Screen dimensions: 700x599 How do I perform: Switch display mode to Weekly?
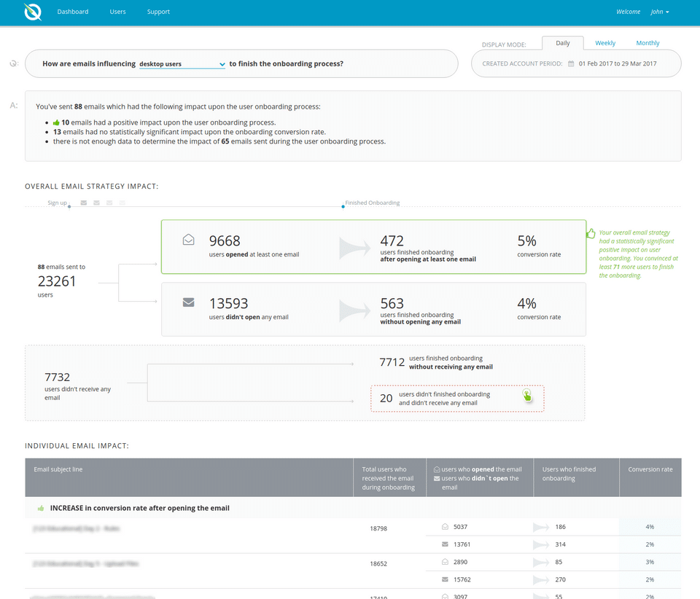click(x=605, y=43)
